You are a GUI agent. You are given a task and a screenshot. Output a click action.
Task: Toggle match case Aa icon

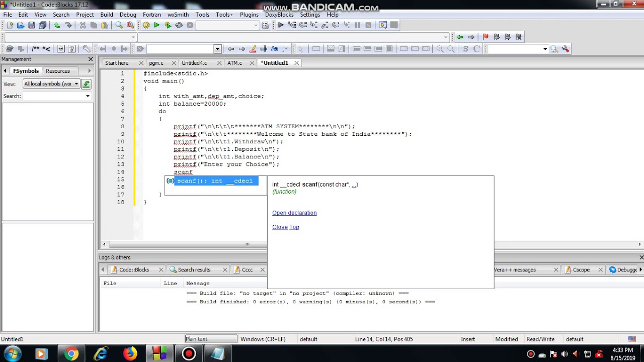(275, 49)
